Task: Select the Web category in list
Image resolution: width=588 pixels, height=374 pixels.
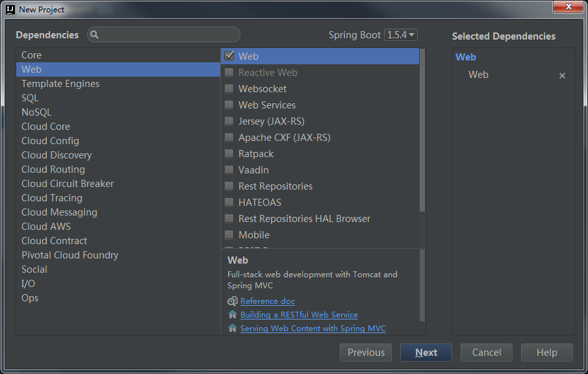Action: (118, 69)
